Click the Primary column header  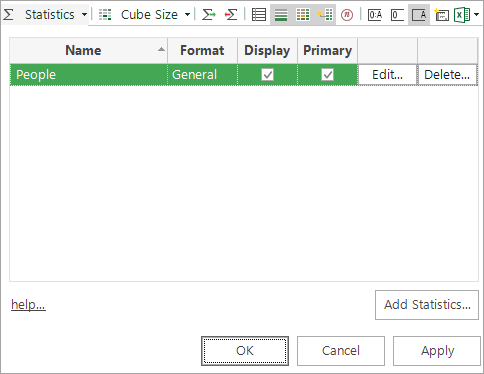click(x=328, y=50)
